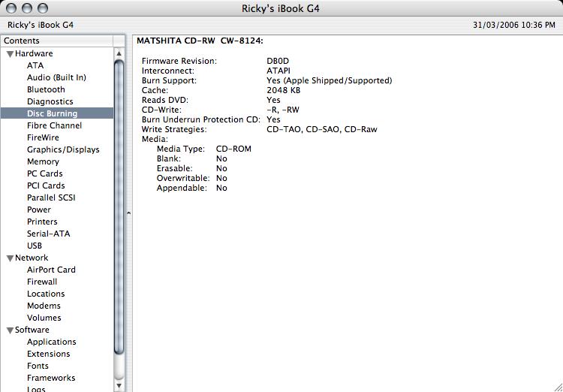Select Diagnostics in the sidebar
The width and height of the screenshot is (563, 392).
click(50, 101)
